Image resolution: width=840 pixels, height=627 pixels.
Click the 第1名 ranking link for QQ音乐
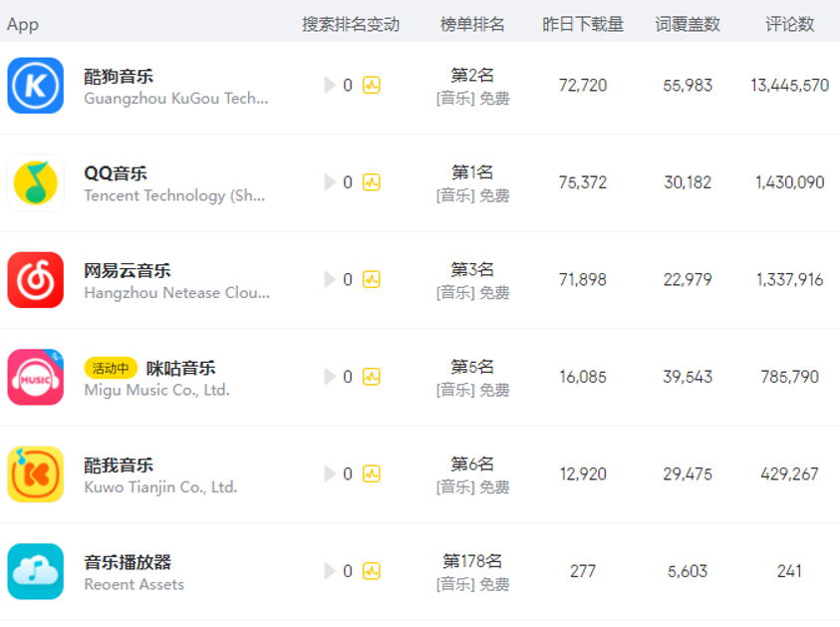(x=472, y=171)
